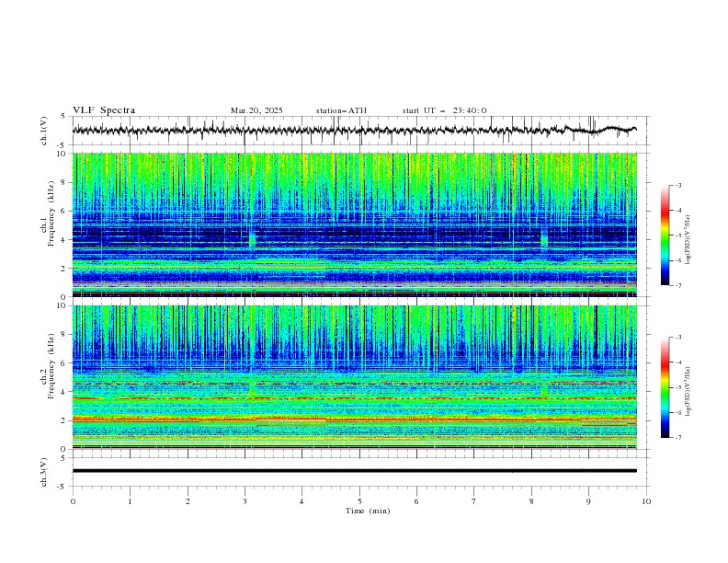Click ch.2 'Frequency (kHz)' axis label
Viewport: 728px width, 563px height.
(51, 366)
